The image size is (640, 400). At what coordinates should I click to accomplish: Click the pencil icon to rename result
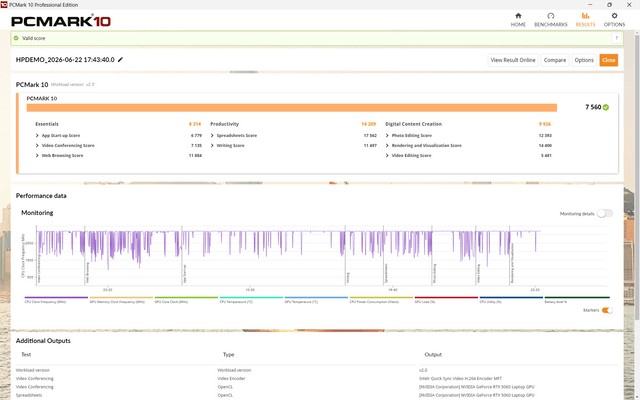pyautogui.click(x=120, y=60)
